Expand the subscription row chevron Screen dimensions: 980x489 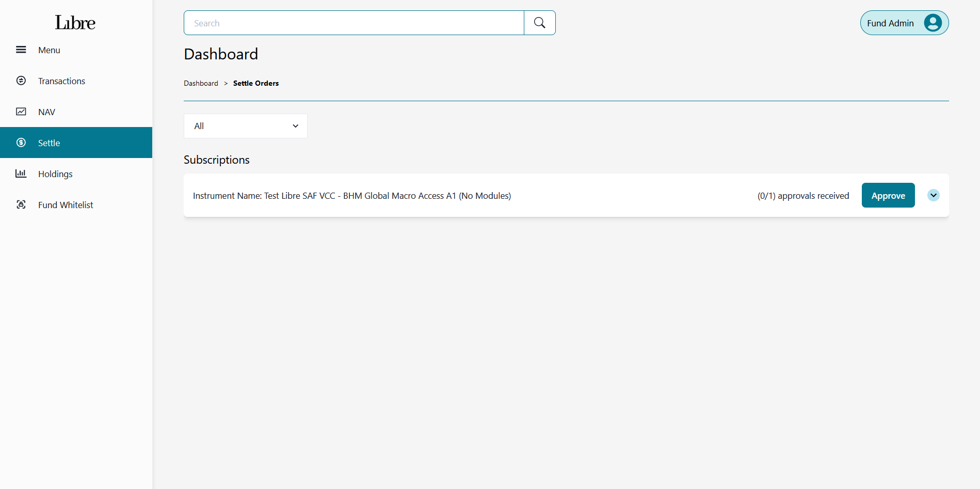click(x=933, y=195)
